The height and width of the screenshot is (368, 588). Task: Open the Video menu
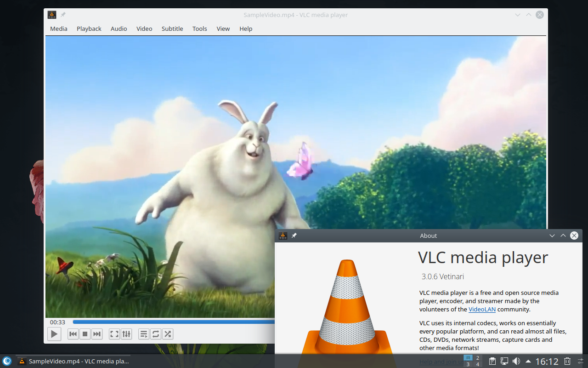[144, 29]
